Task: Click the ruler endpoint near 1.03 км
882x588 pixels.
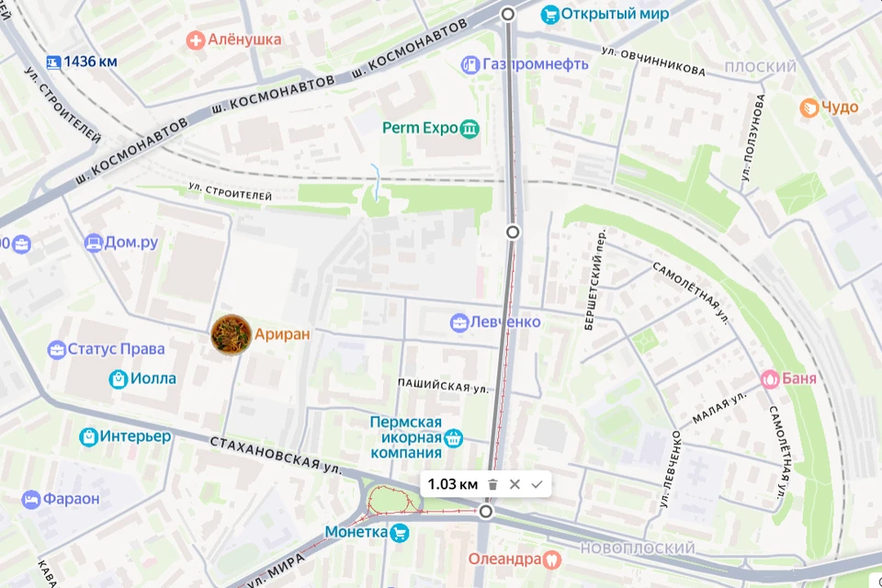Action: 486,512
